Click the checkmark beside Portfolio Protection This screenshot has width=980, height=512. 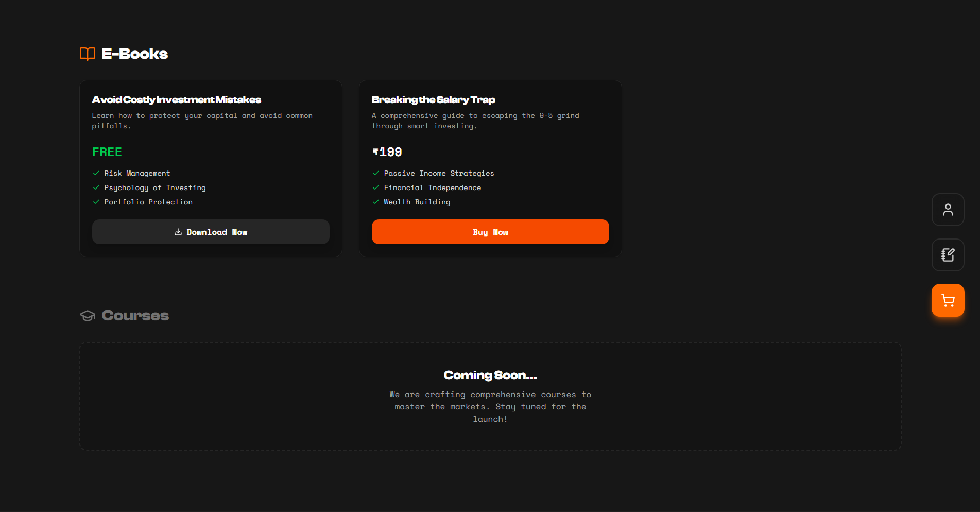point(96,202)
